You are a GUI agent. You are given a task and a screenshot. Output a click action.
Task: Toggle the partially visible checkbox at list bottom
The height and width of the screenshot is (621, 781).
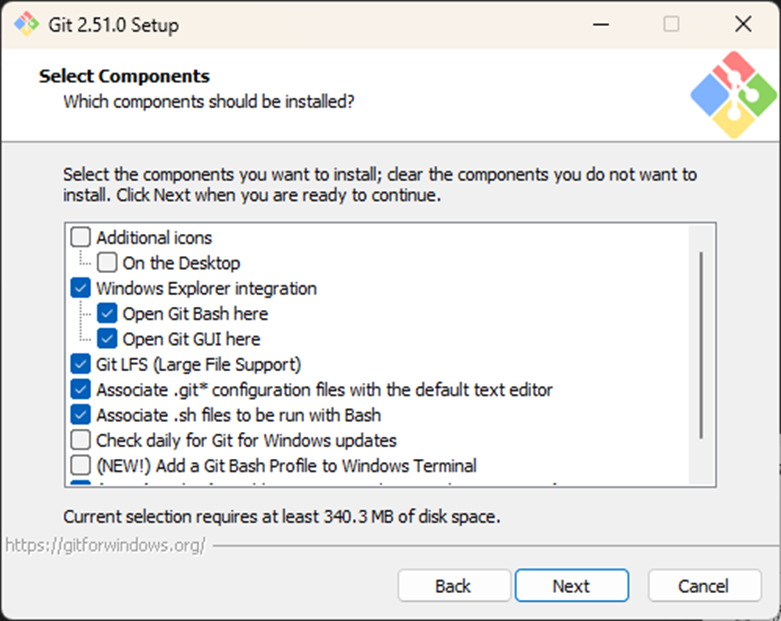click(81, 484)
